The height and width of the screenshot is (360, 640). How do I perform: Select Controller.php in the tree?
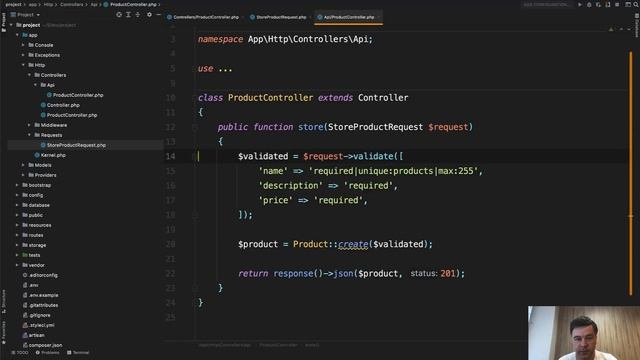pos(60,105)
